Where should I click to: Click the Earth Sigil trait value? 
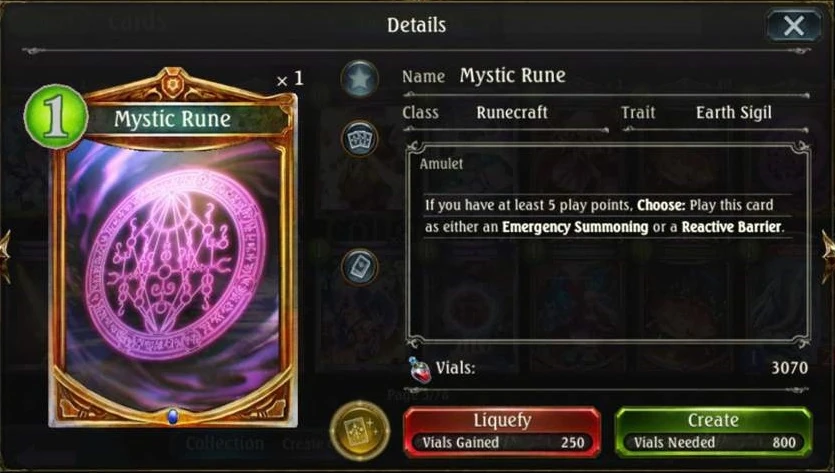click(734, 112)
